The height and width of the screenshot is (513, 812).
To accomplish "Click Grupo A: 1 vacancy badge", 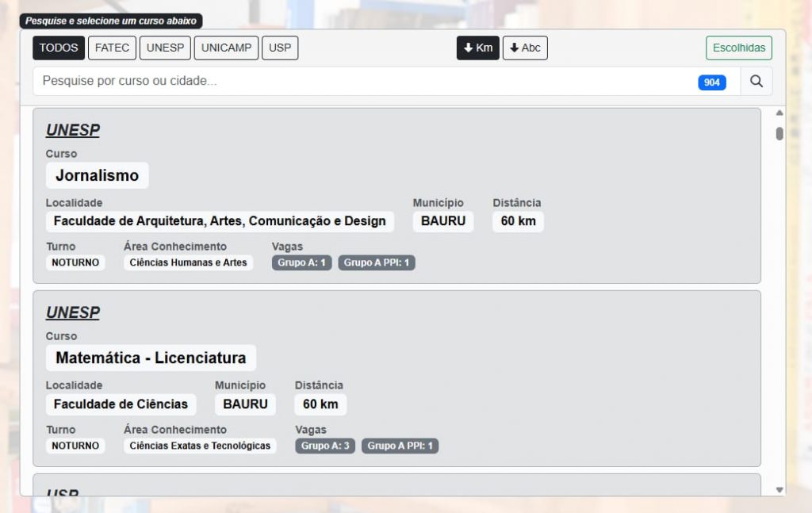I will tap(301, 262).
